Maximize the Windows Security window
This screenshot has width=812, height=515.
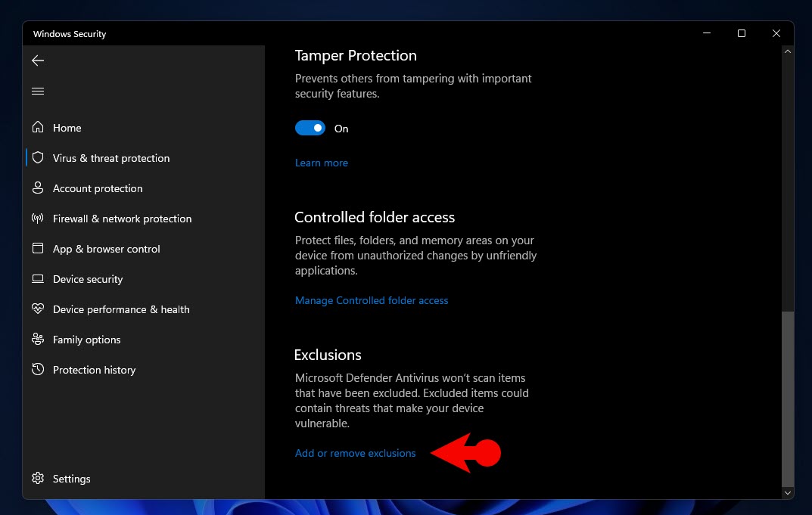(x=742, y=33)
